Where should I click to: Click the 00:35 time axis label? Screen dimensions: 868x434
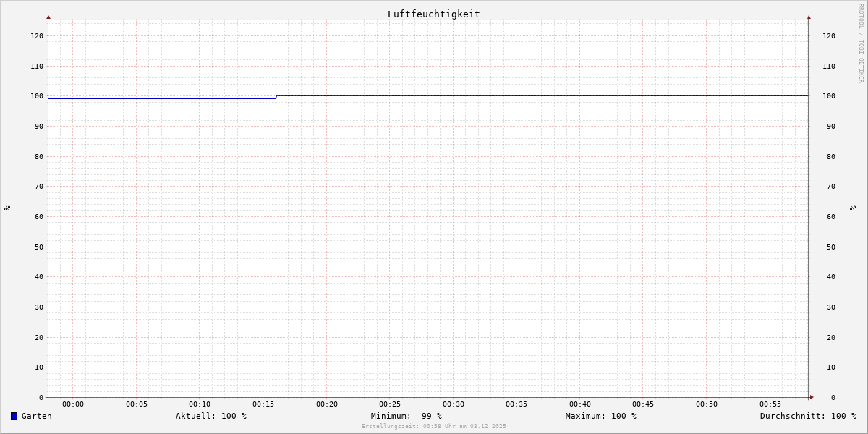click(x=516, y=404)
